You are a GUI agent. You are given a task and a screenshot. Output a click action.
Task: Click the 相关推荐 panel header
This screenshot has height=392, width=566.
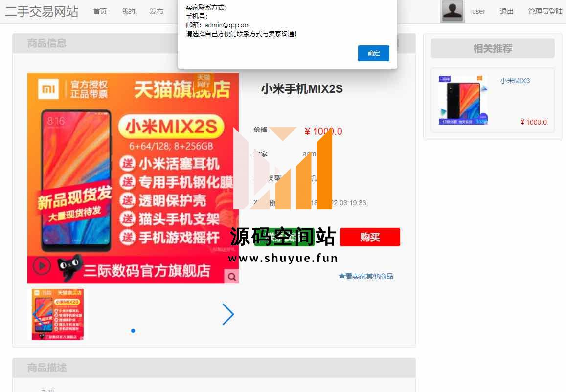coord(493,48)
